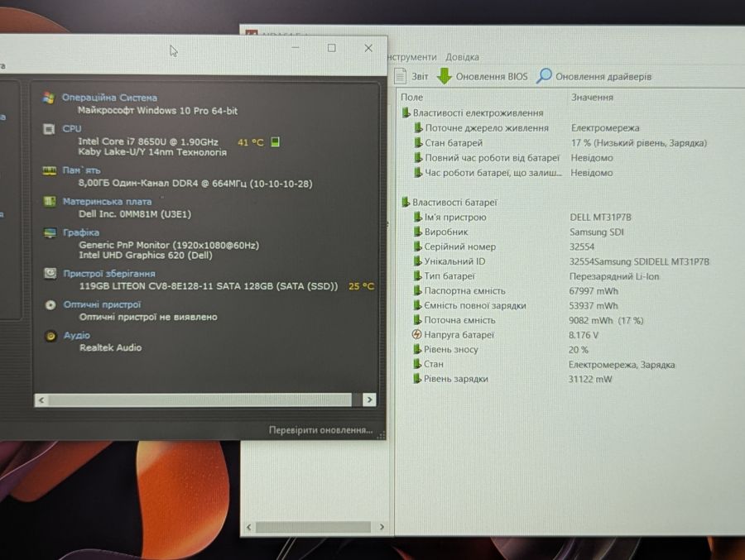Screen dimensions: 745x560
Task: Open the Довідка menu in AIDA64
Action: coord(462,57)
